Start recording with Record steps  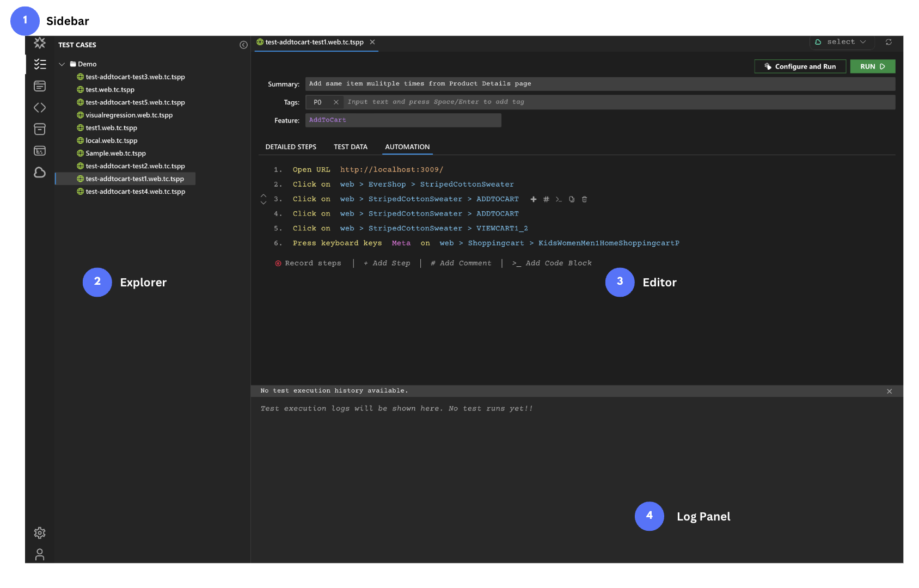pyautogui.click(x=308, y=264)
